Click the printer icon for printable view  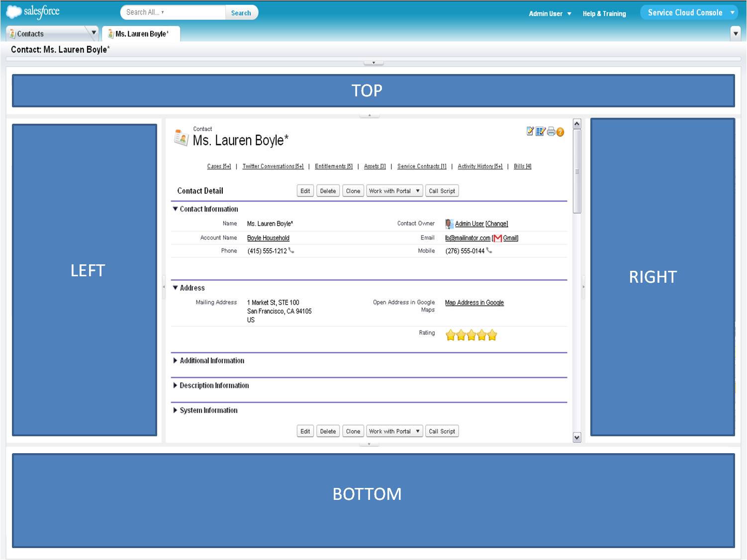551,132
